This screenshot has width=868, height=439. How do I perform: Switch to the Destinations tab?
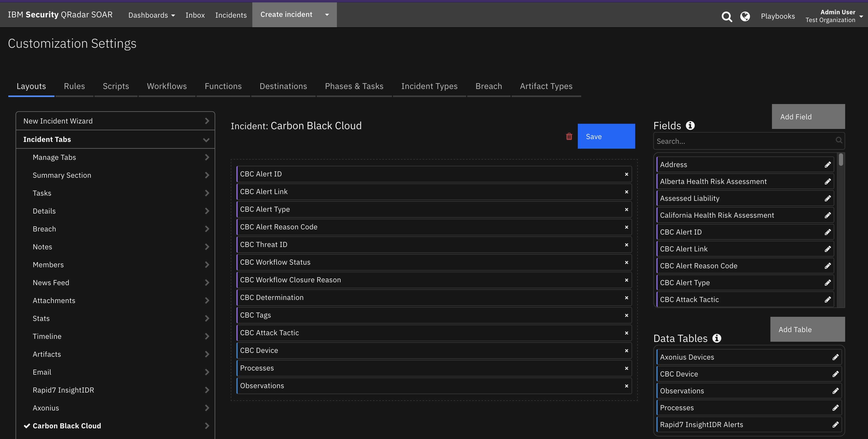[x=283, y=86]
